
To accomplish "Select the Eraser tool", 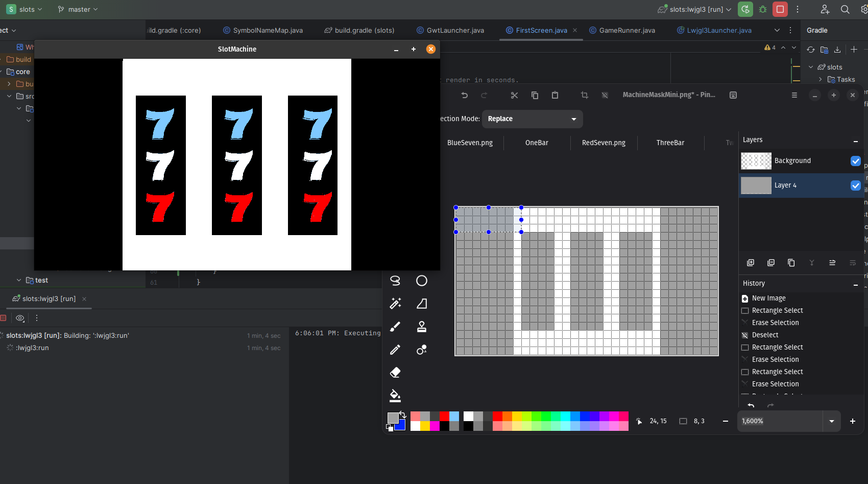I will [395, 373].
